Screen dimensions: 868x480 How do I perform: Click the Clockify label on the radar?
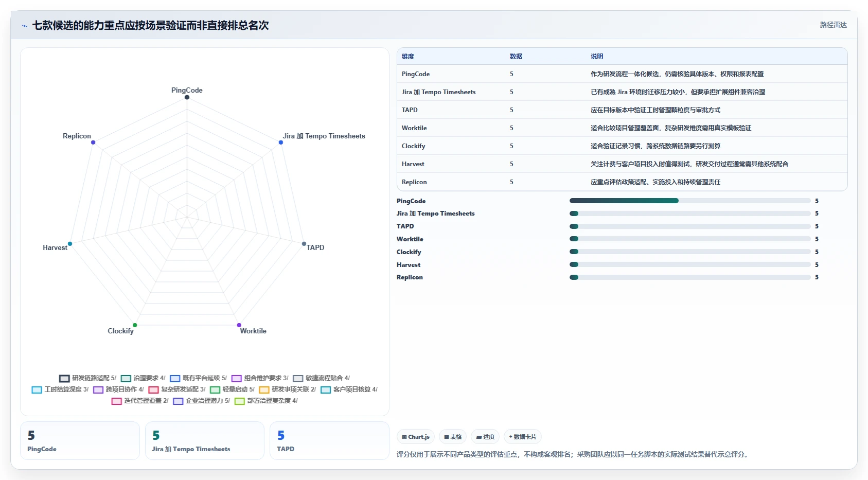[120, 331]
